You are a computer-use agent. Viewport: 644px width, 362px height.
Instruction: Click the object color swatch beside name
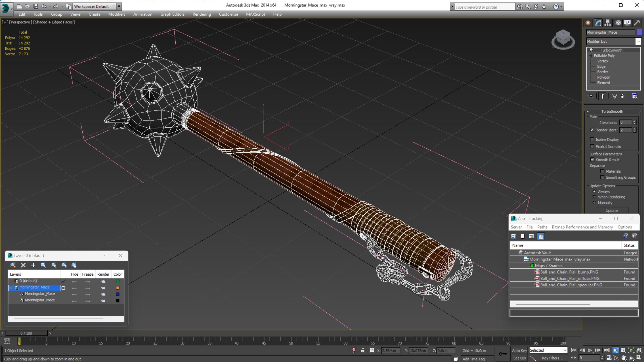click(x=639, y=32)
